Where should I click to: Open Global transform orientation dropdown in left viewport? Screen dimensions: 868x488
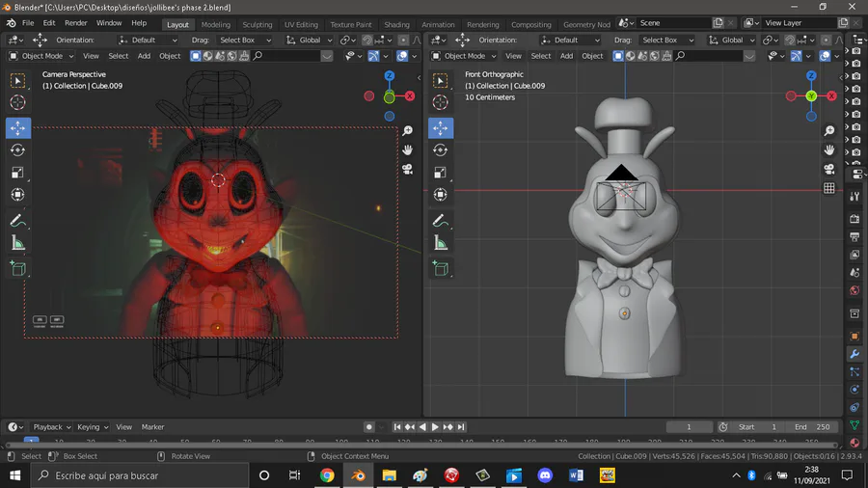(309, 40)
